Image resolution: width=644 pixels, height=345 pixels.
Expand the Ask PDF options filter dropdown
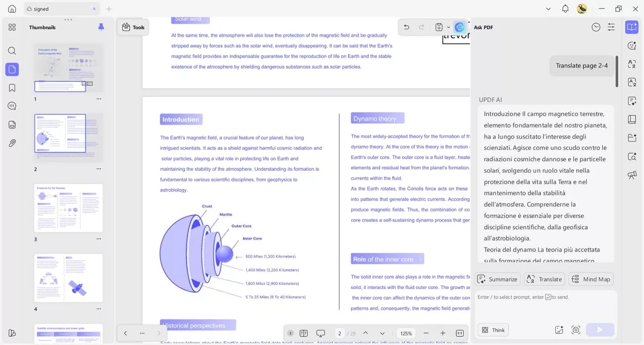pyautogui.click(x=611, y=27)
